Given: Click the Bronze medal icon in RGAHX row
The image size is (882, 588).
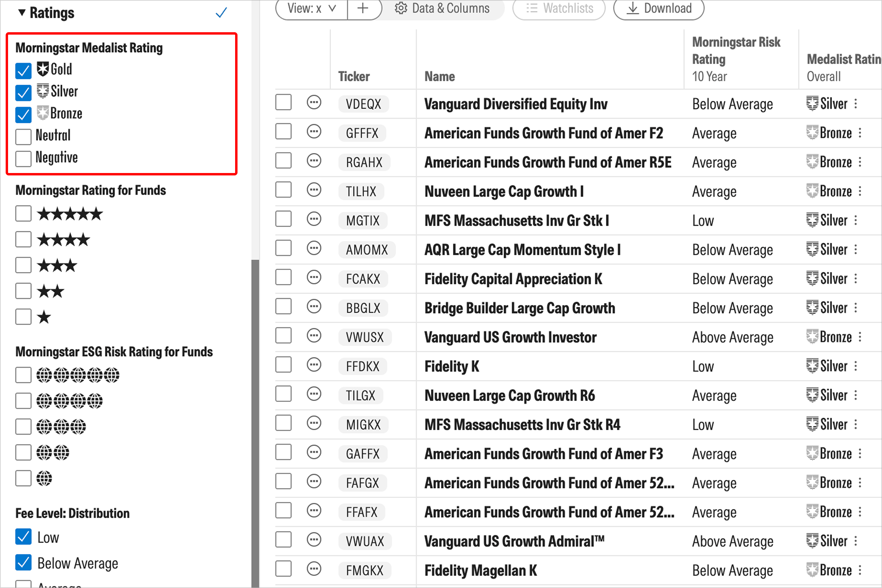Looking at the screenshot, I should coord(812,162).
